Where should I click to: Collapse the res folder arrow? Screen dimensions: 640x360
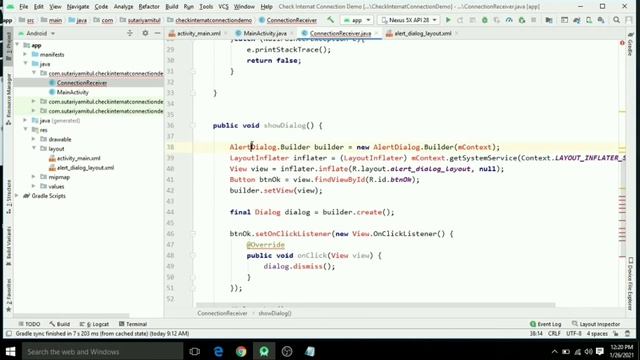[x=25, y=130]
